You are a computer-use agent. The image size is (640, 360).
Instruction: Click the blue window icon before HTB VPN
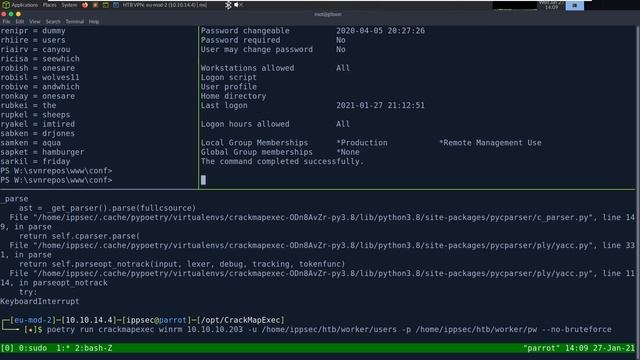click(116, 5)
